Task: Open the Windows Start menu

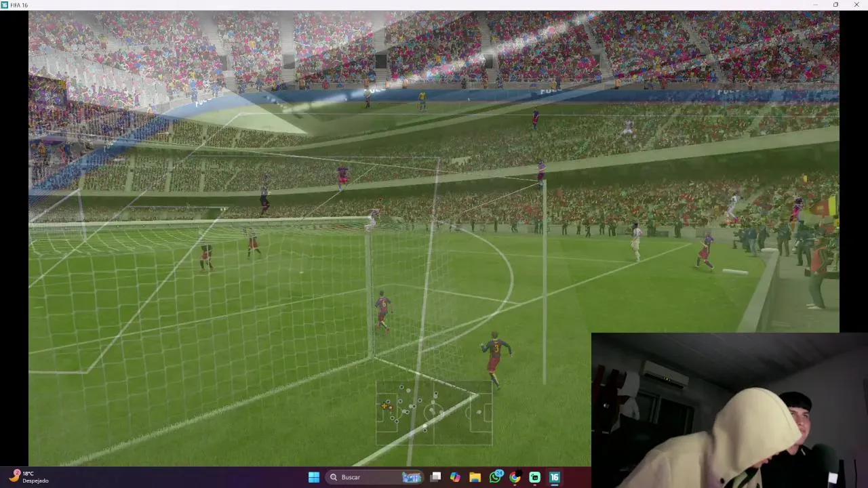Action: click(314, 477)
